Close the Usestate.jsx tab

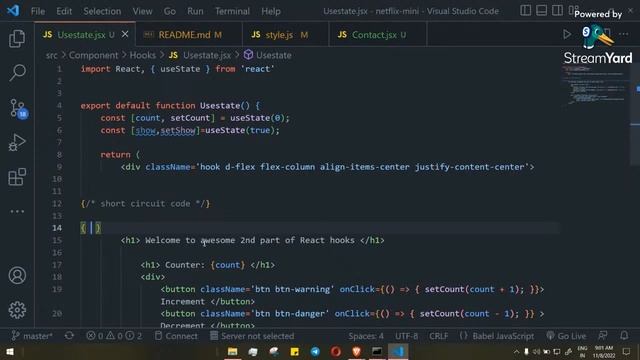point(125,34)
